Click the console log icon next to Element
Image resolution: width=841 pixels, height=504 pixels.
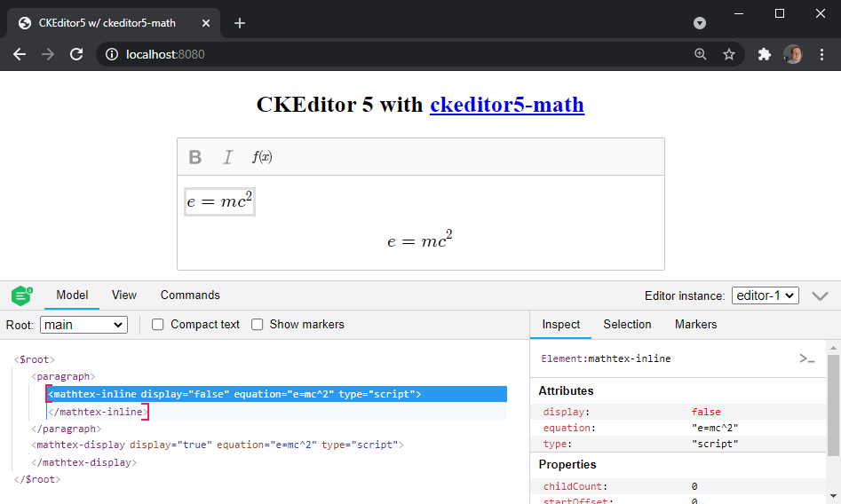tap(806, 358)
